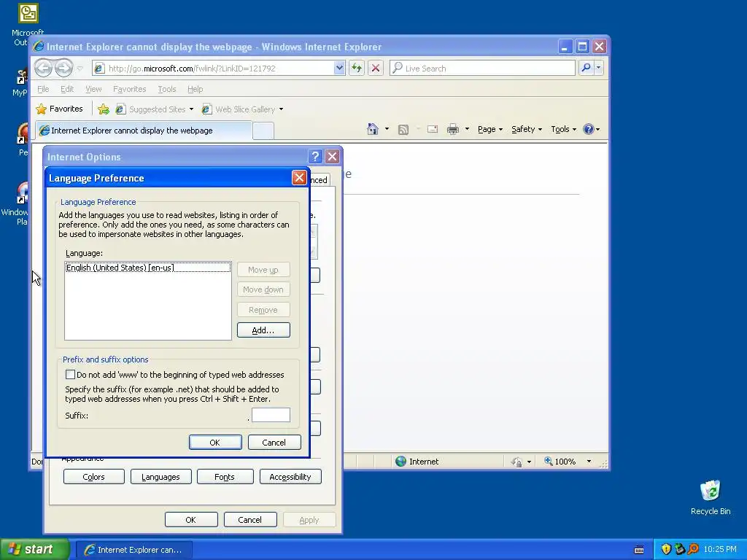Click the Internet zone globe icon
Screen dimensions: 747x560
[x=401, y=461]
